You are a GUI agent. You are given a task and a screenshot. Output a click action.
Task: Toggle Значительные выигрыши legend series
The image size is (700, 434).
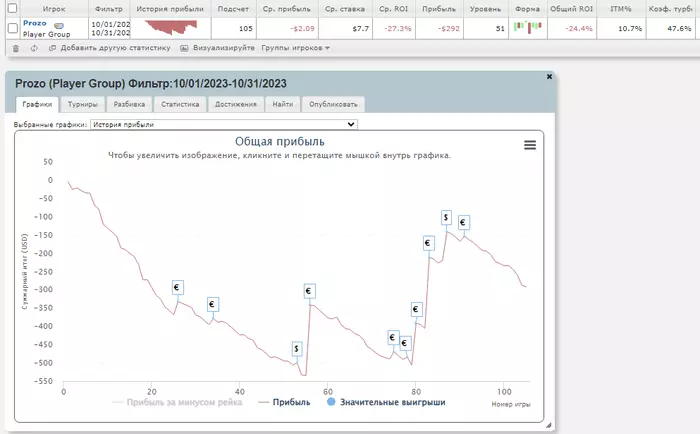click(x=386, y=402)
